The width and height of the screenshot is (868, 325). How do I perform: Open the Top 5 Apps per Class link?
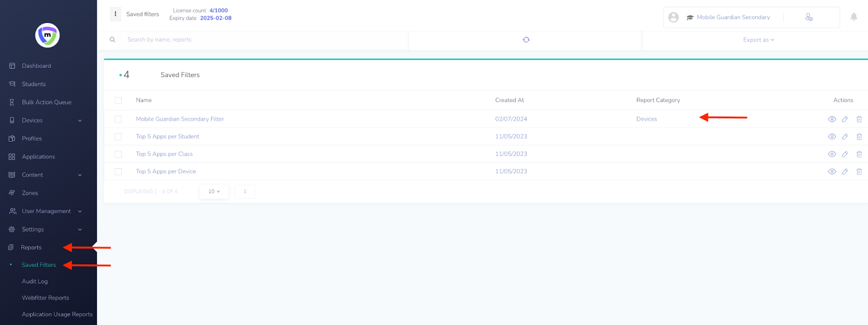click(x=164, y=154)
